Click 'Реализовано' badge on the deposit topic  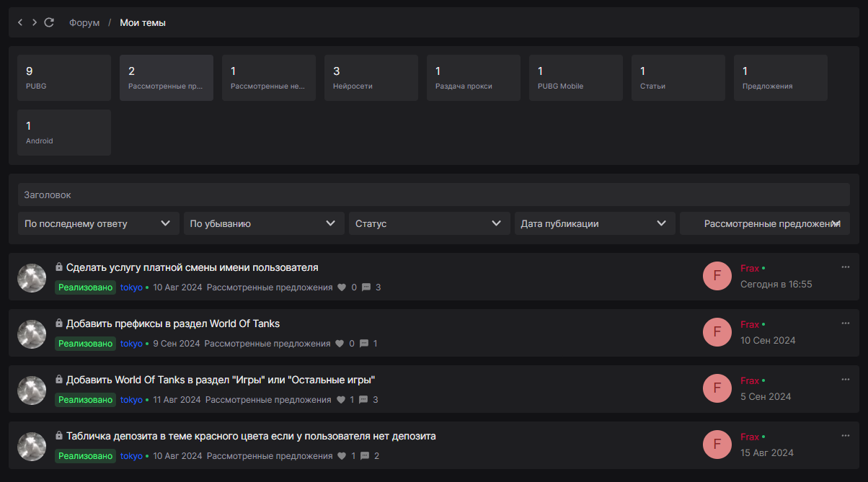[86, 456]
